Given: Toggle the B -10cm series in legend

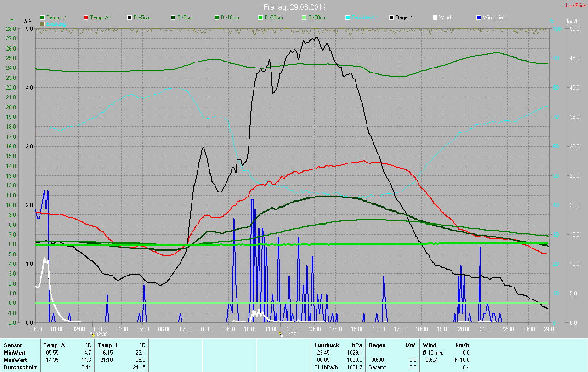Looking at the screenshot, I should click(226, 17).
